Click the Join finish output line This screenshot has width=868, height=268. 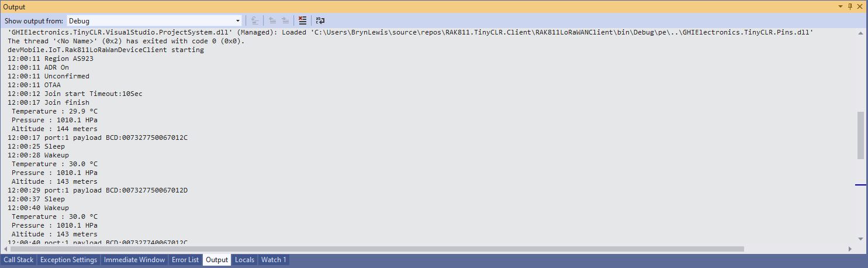pos(49,102)
